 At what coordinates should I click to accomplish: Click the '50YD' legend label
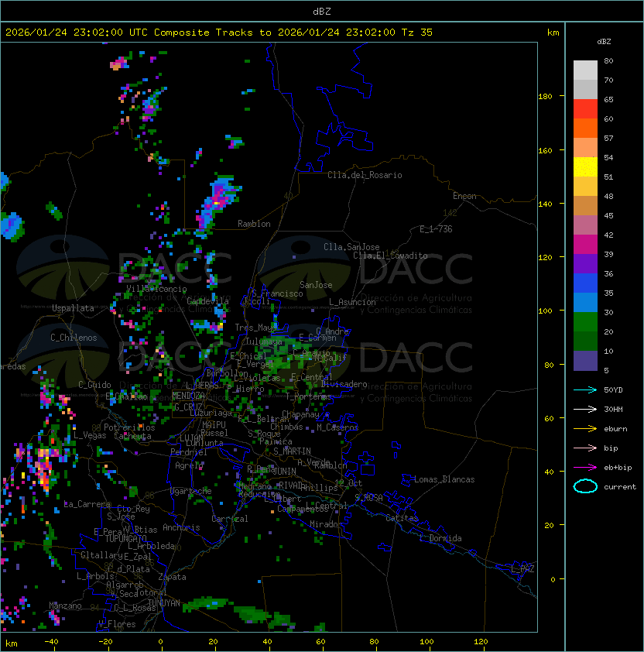pyautogui.click(x=613, y=390)
